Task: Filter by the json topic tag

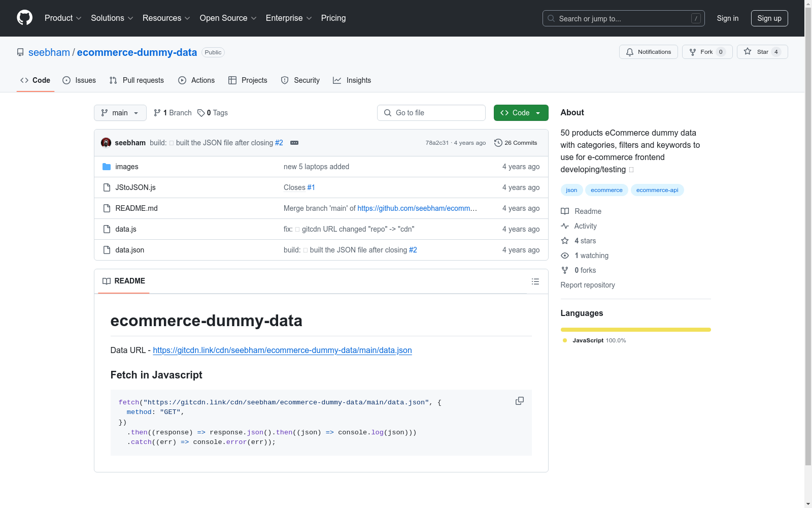Action: 571,190
